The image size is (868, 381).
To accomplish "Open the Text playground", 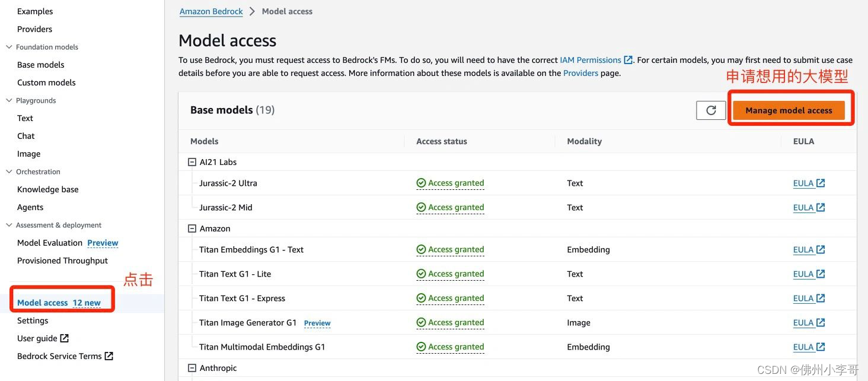I will [x=25, y=118].
